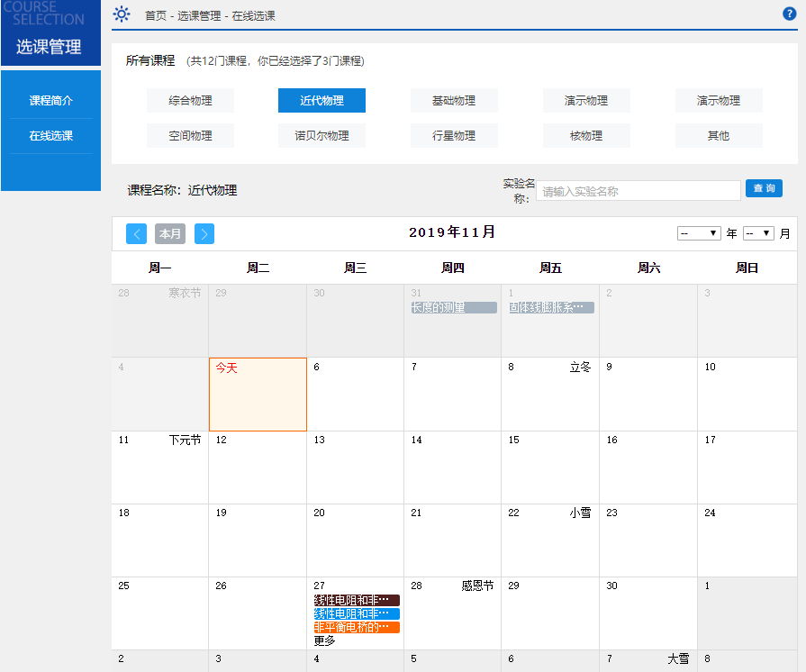This screenshot has width=806, height=672.
Task: Click the sun-shaped home icon
Action: click(122, 14)
